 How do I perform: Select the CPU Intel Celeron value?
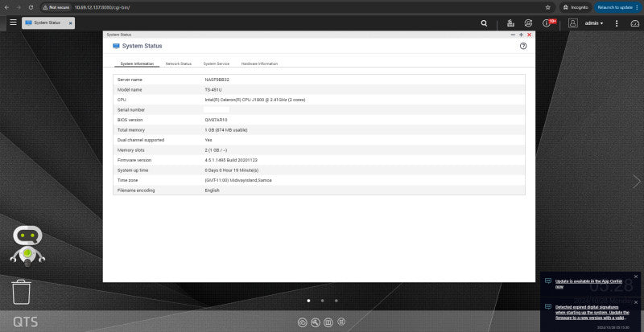tap(254, 100)
